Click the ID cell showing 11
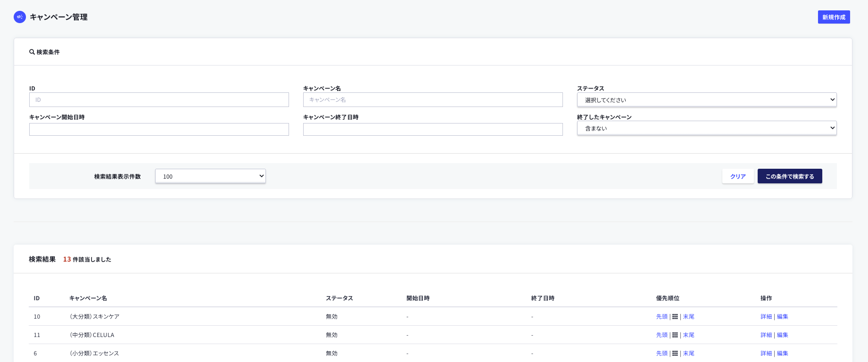Screen dimensions: 868x362 pos(37,335)
